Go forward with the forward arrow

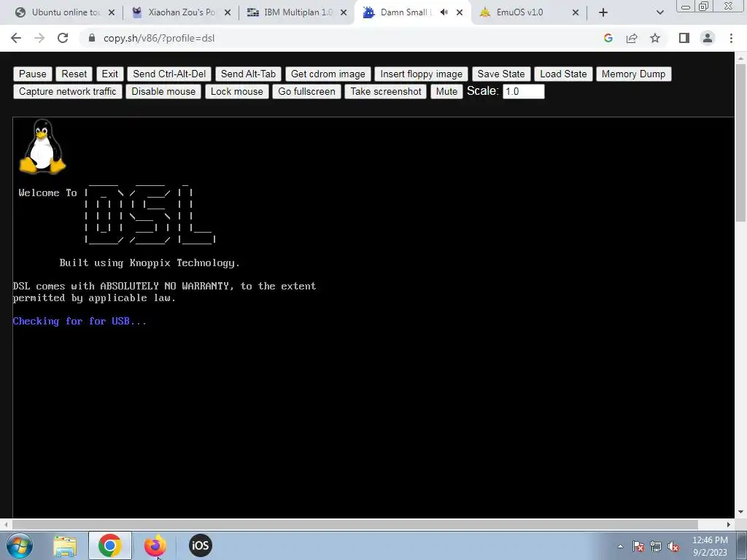point(39,38)
